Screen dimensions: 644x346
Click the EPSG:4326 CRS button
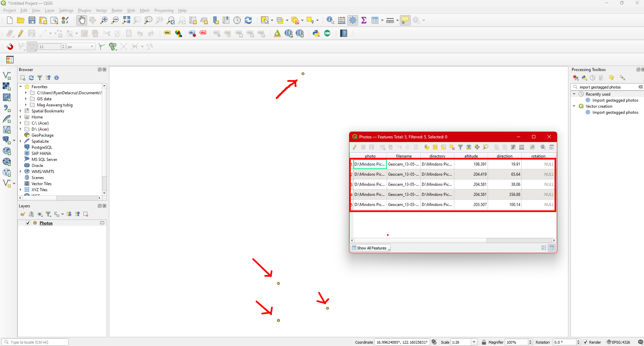point(618,342)
